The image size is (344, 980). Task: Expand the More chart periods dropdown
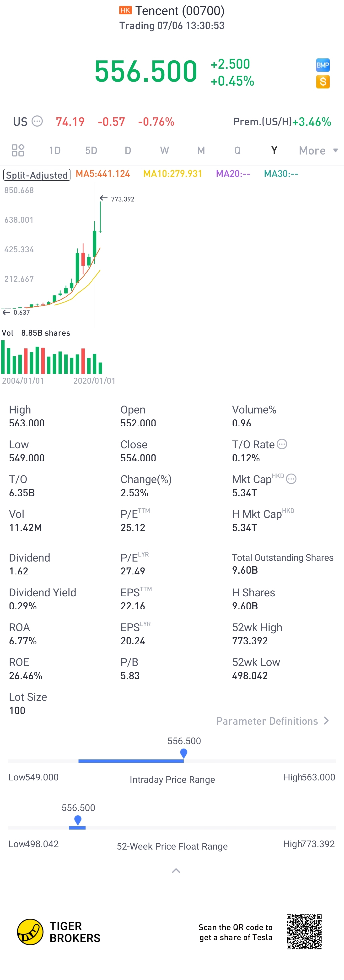318,151
